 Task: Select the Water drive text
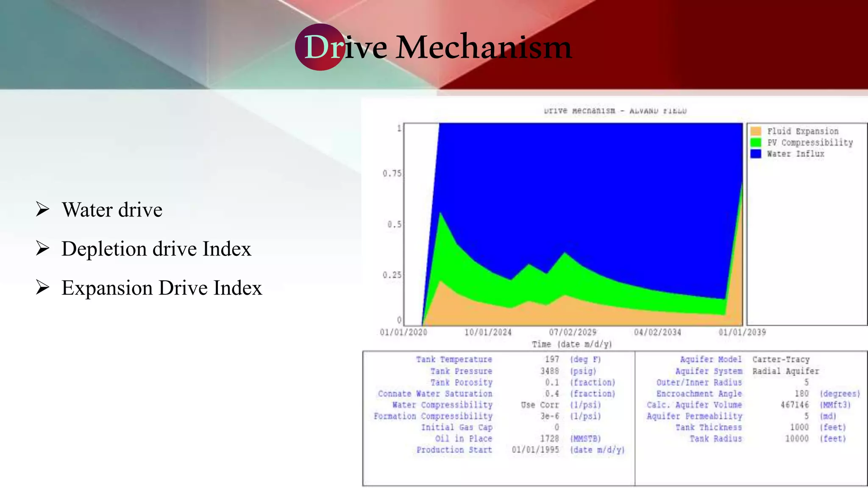(x=112, y=210)
